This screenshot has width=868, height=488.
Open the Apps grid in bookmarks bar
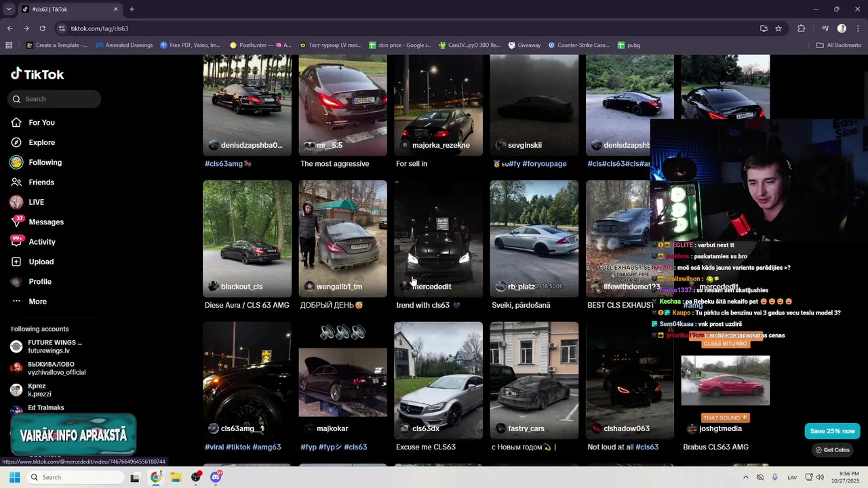click(9, 45)
